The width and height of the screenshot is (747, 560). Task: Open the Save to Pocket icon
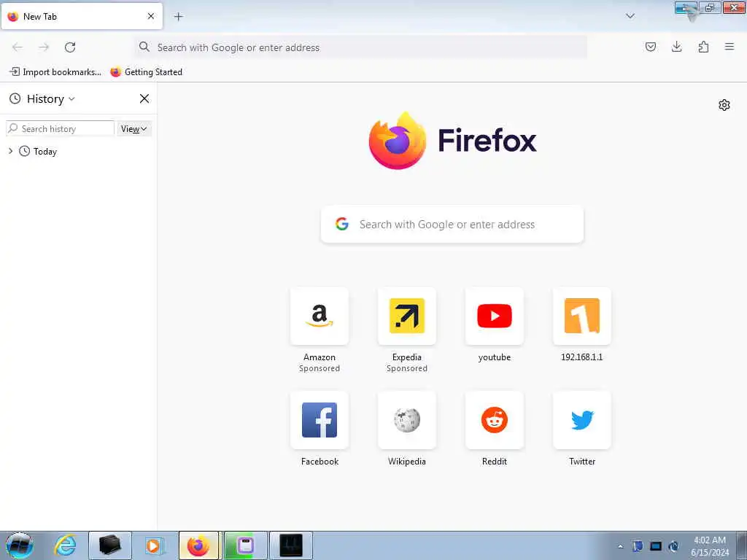tap(650, 47)
